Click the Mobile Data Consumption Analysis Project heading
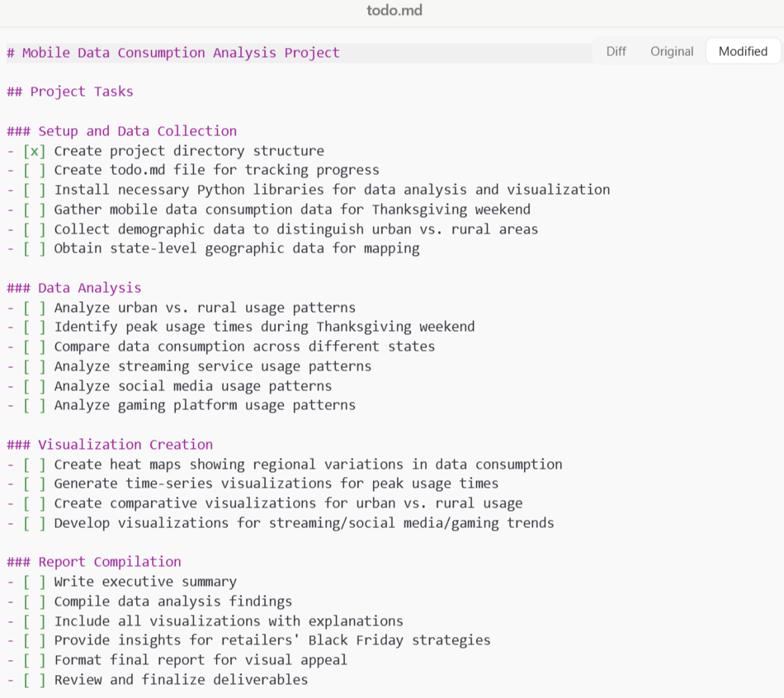This screenshot has width=784, height=698. pyautogui.click(x=173, y=53)
